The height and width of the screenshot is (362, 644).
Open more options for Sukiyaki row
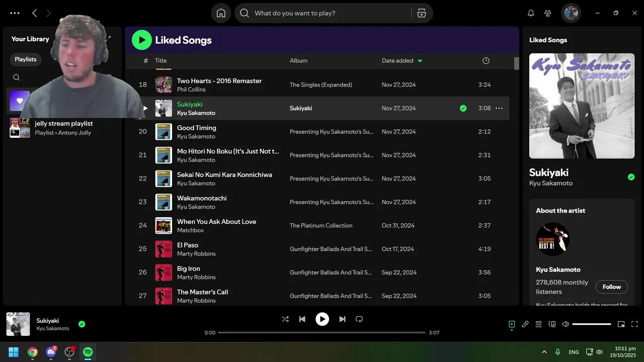tap(499, 108)
